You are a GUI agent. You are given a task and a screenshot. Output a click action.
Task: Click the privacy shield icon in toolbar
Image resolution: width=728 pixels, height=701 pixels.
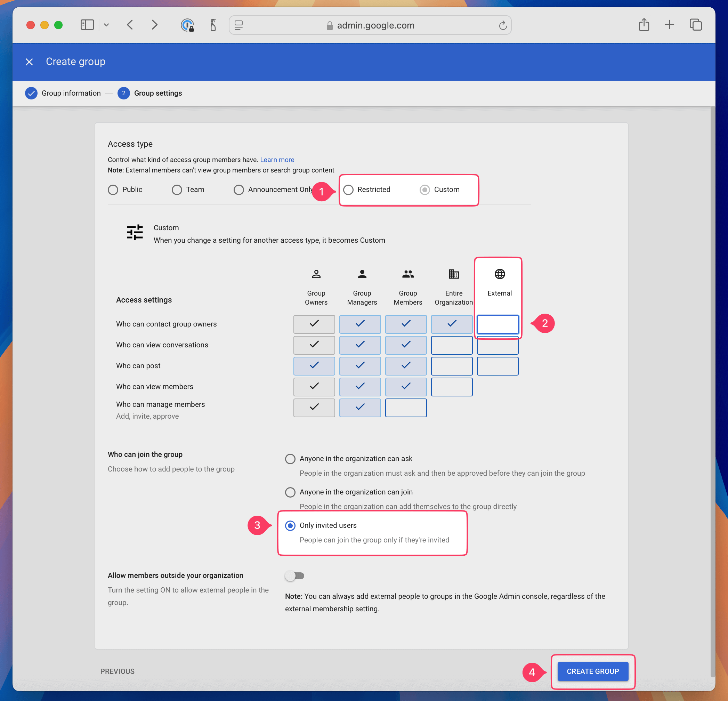(187, 25)
